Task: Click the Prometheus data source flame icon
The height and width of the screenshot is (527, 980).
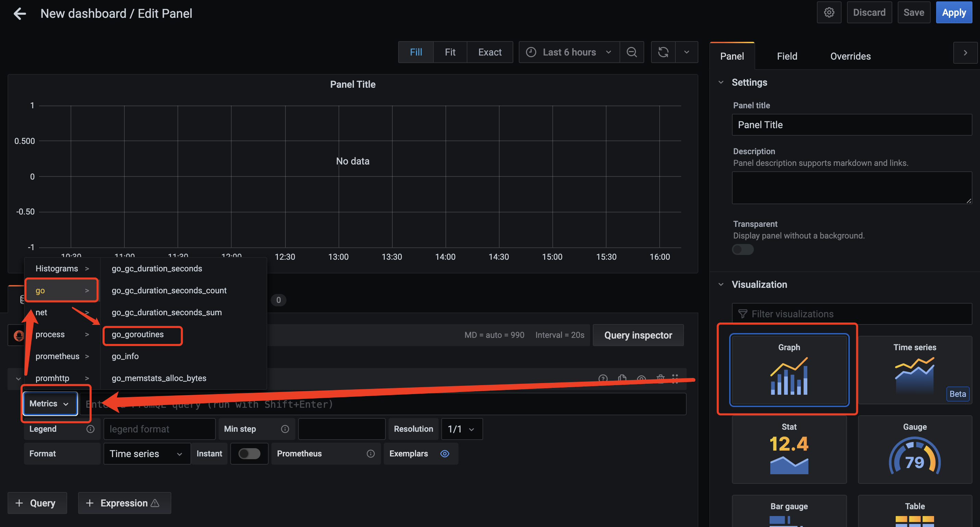Action: click(x=18, y=335)
